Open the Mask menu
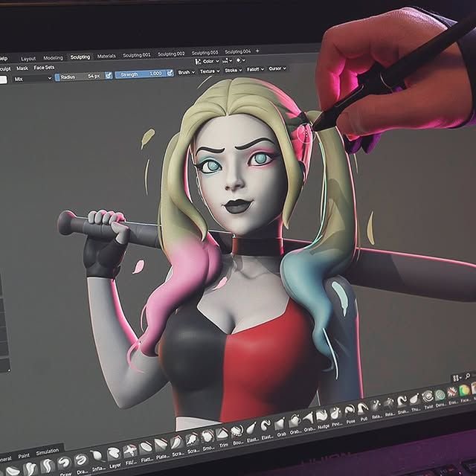Screen dimensions: 476x476 pyautogui.click(x=22, y=68)
